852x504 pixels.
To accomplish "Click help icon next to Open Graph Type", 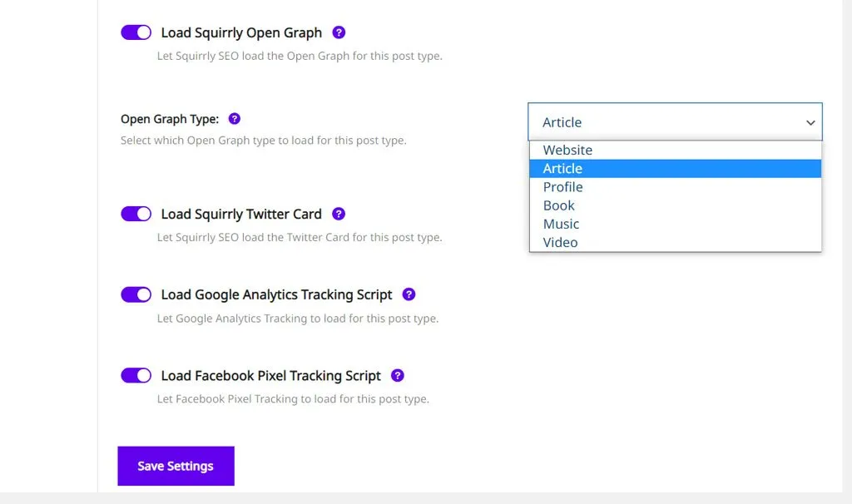I will (x=234, y=119).
